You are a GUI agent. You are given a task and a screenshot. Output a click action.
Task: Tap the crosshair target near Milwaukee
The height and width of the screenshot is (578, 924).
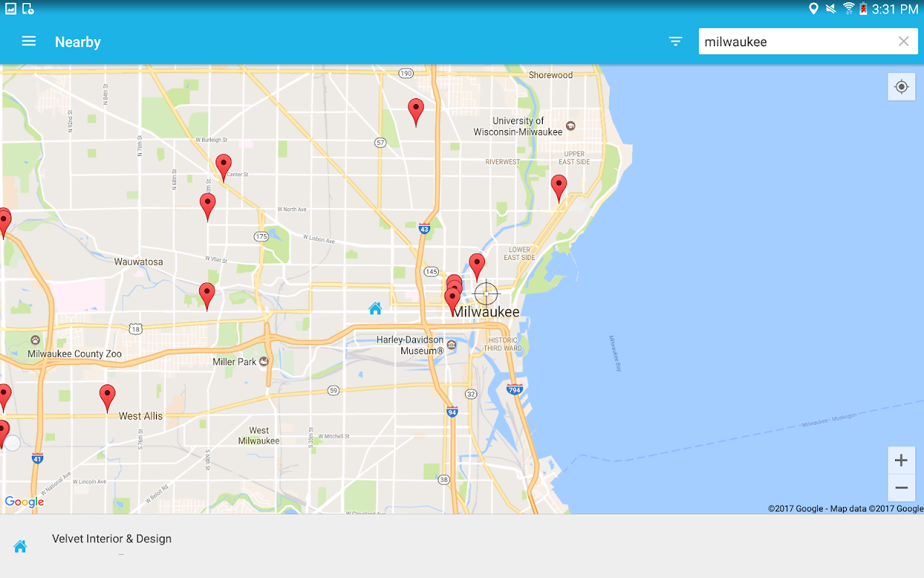pyautogui.click(x=487, y=293)
